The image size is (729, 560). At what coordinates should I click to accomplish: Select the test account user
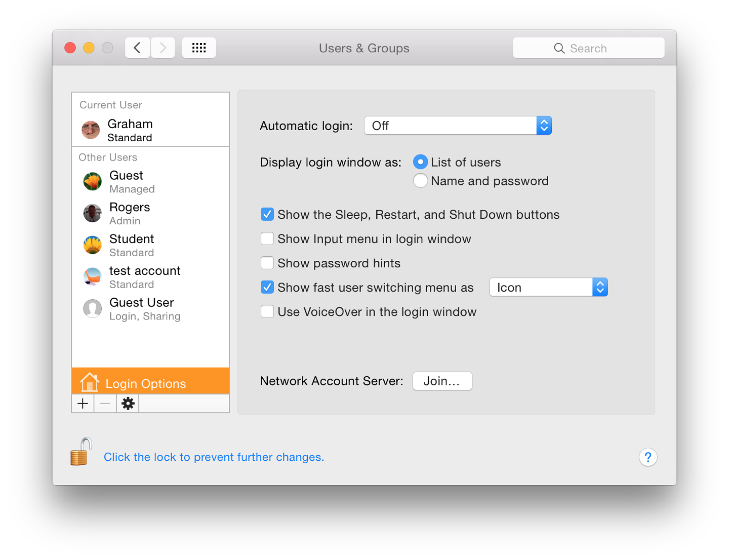pyautogui.click(x=150, y=277)
